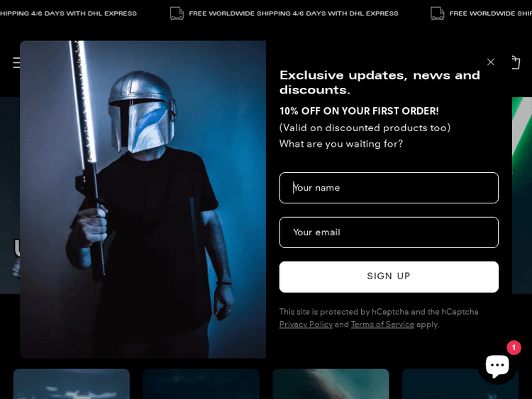
Task: Open the shopping cart icon
Action: click(516, 63)
